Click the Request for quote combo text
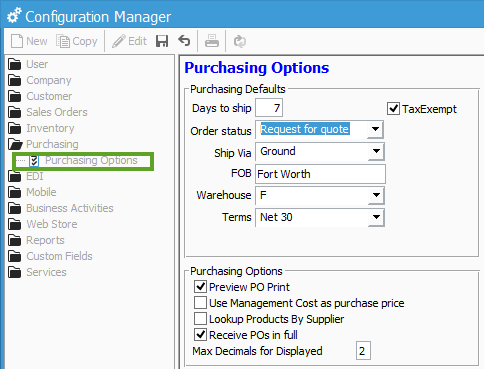The height and width of the screenshot is (369, 484). coord(305,129)
